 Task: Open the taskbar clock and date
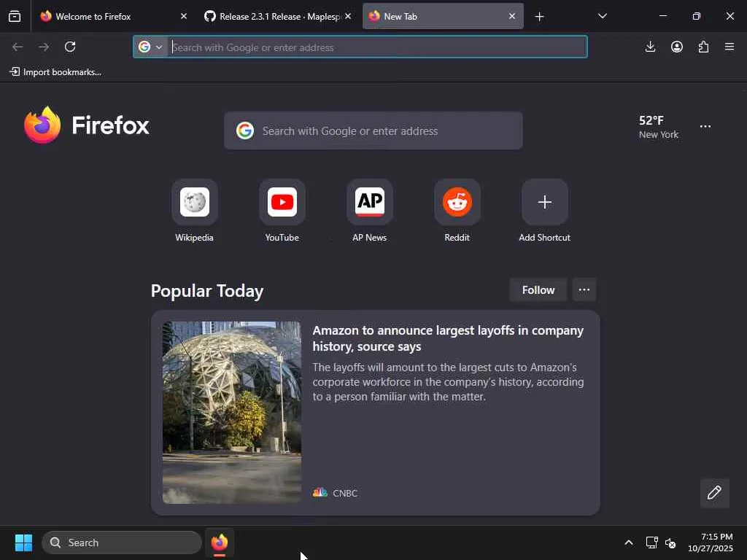(711, 542)
